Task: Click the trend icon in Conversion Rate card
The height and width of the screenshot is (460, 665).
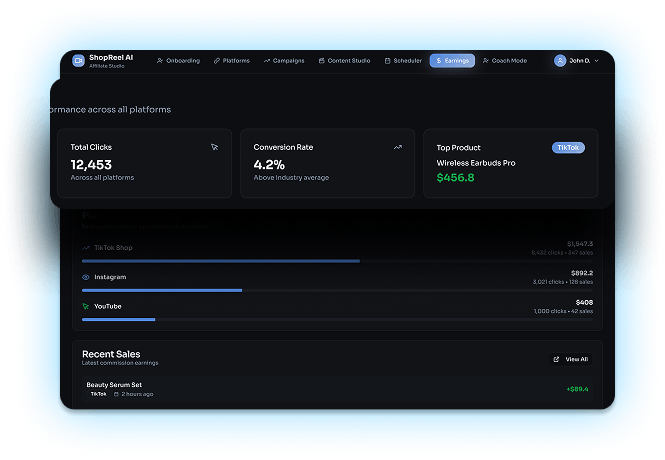Action: click(397, 147)
